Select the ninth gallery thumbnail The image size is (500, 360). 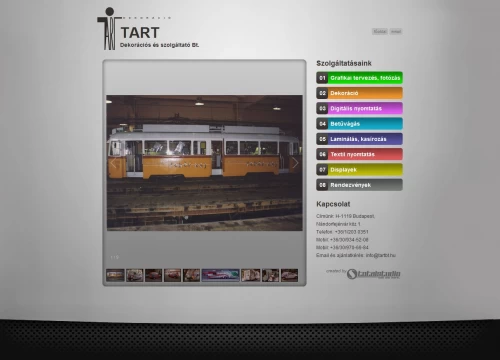coord(290,275)
